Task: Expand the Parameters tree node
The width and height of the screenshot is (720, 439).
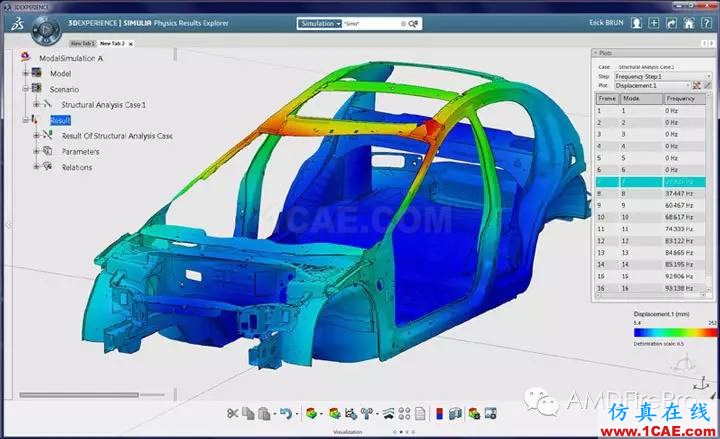Action: click(37, 152)
